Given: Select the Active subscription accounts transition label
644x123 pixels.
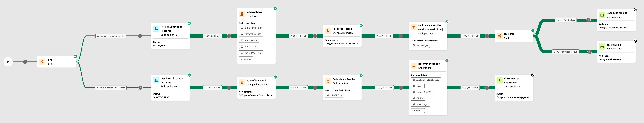Looking at the screenshot, I should pyautogui.click(x=110, y=36).
